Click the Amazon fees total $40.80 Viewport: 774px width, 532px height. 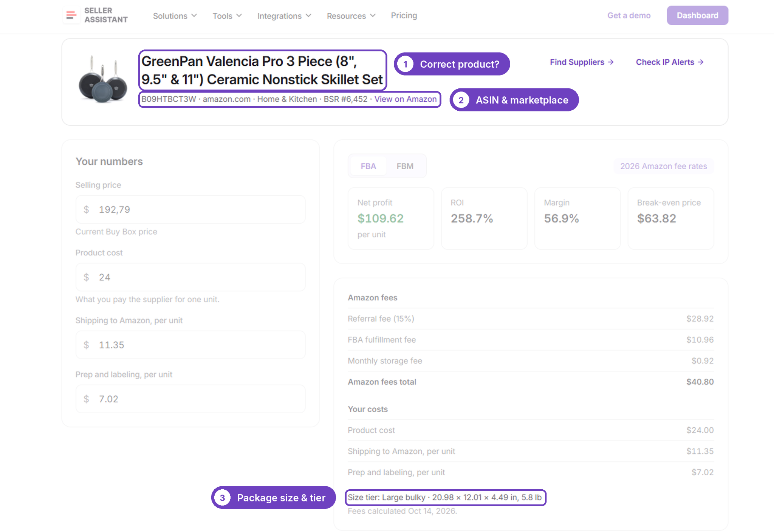click(700, 382)
